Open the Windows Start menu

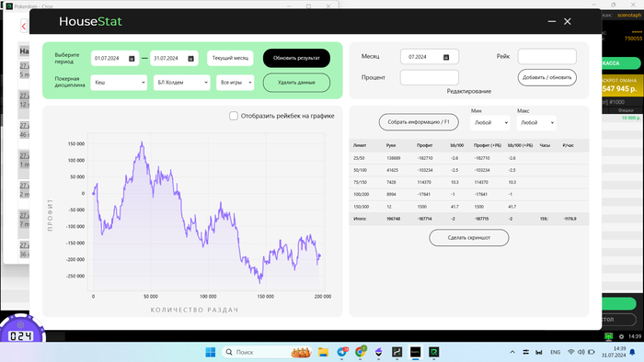(x=211, y=352)
